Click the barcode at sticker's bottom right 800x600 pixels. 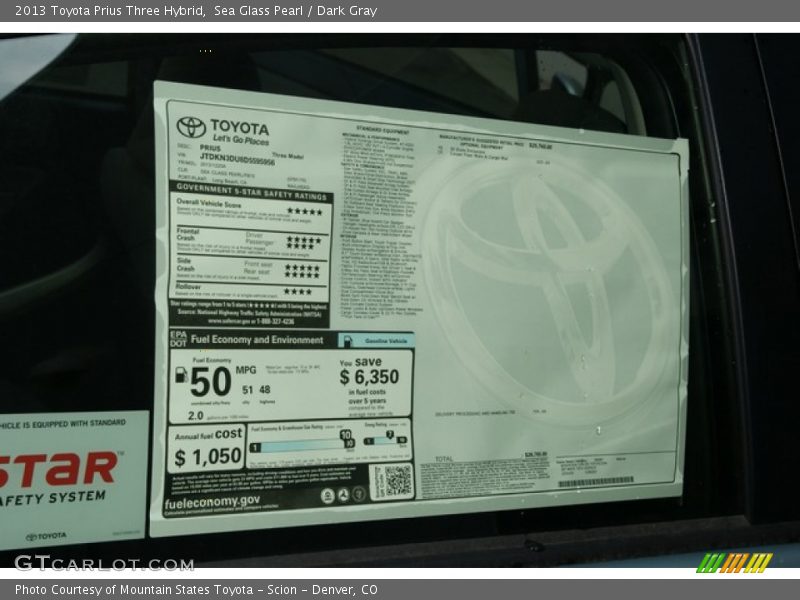click(596, 482)
